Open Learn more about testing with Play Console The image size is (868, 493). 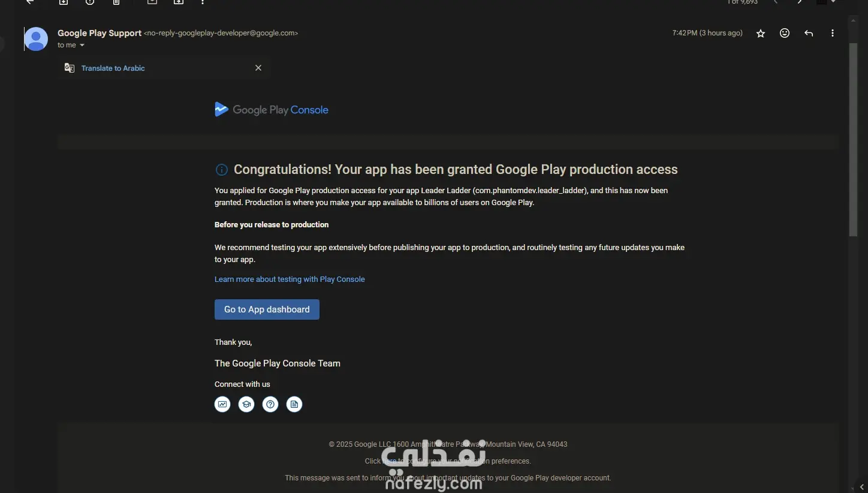[x=290, y=279]
